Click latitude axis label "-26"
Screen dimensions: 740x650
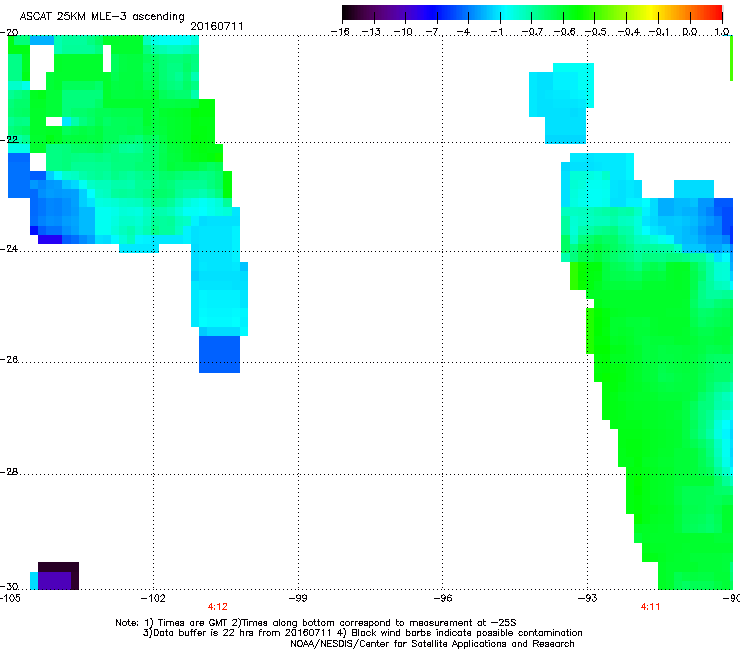point(9,360)
